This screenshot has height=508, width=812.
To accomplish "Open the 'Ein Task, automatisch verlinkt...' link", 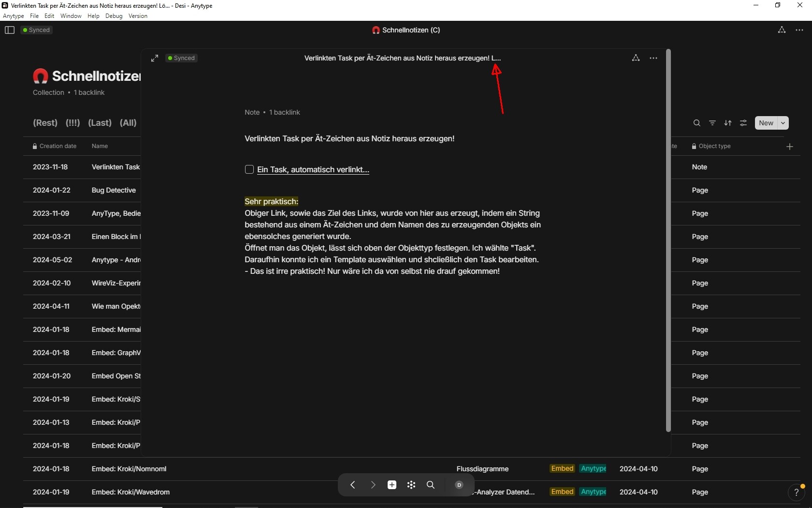I will point(313,169).
